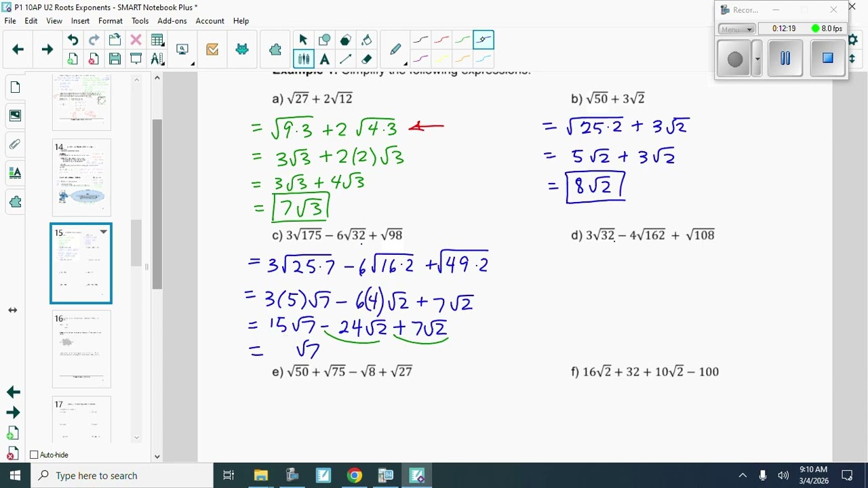Open the Attachments paperclip tab
This screenshot has width=868, height=488.
point(15,144)
